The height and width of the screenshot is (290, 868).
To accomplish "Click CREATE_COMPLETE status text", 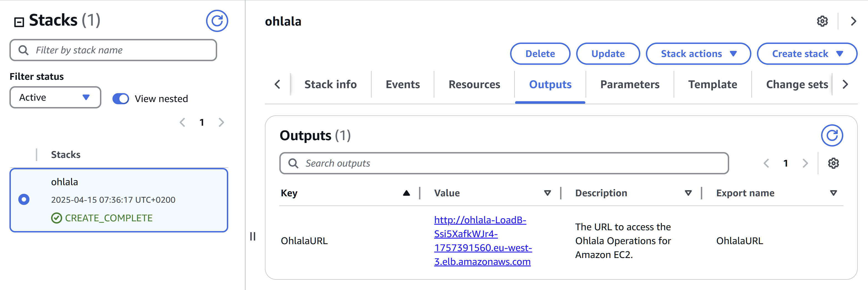I will coord(109,218).
